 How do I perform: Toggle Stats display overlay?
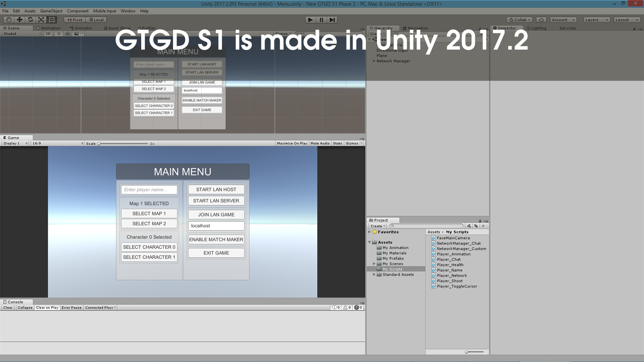click(x=337, y=143)
